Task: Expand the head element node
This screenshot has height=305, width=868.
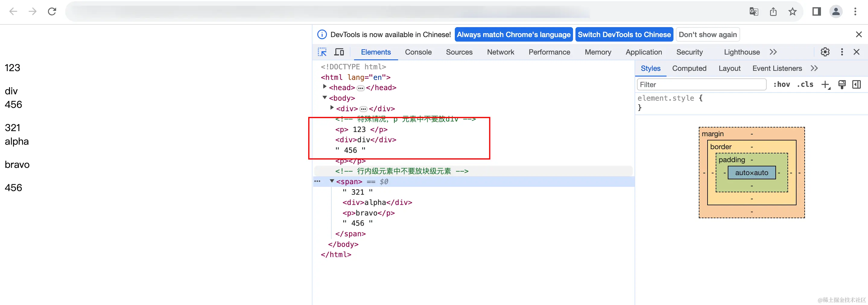Action: pos(325,87)
